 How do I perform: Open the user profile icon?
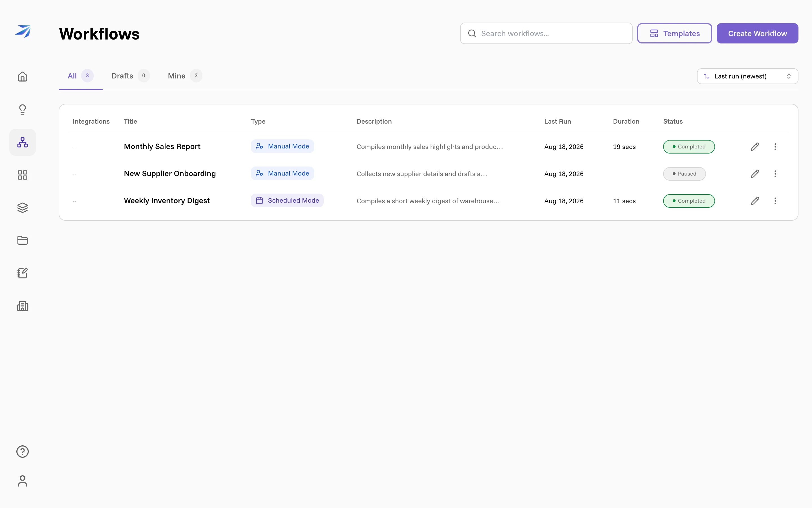pos(23,481)
